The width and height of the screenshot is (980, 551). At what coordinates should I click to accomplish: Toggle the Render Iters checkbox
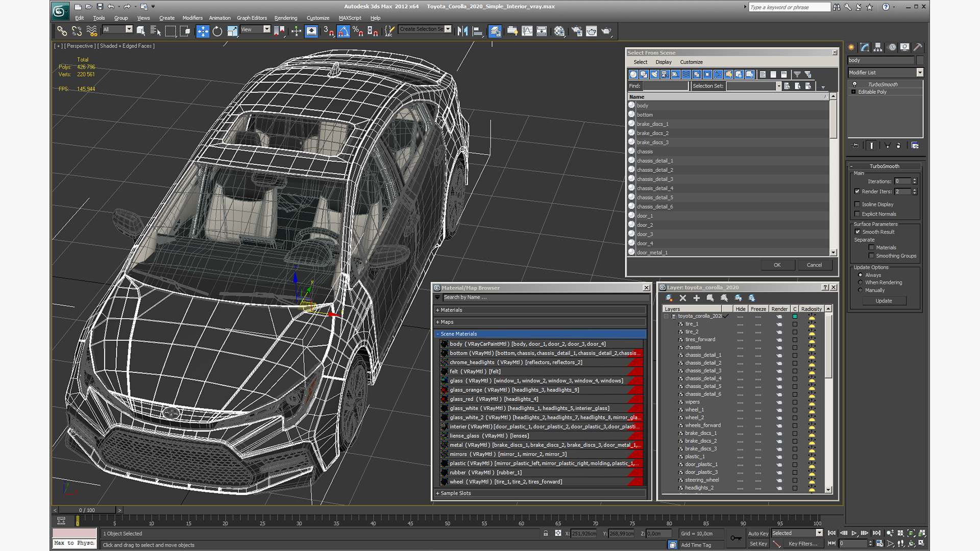857,191
